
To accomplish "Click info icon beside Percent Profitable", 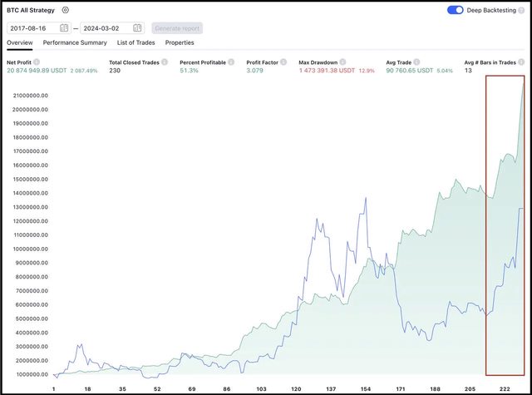I will tap(230, 62).
